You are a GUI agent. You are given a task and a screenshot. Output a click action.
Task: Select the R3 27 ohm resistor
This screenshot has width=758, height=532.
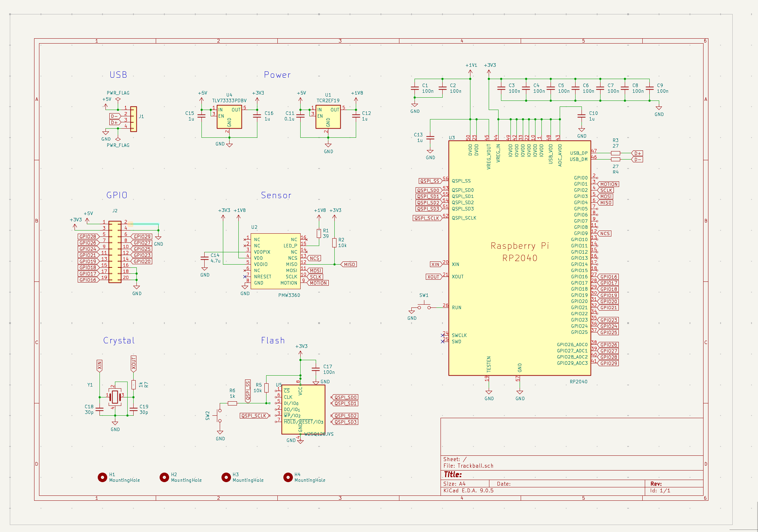pyautogui.click(x=615, y=153)
